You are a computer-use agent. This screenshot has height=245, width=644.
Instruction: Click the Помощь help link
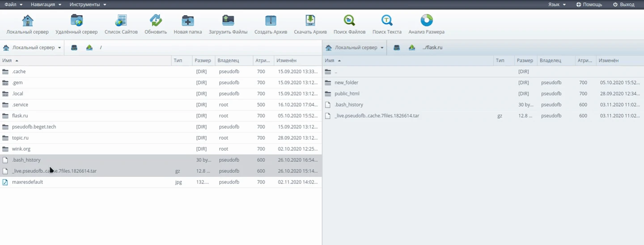pyautogui.click(x=589, y=4)
